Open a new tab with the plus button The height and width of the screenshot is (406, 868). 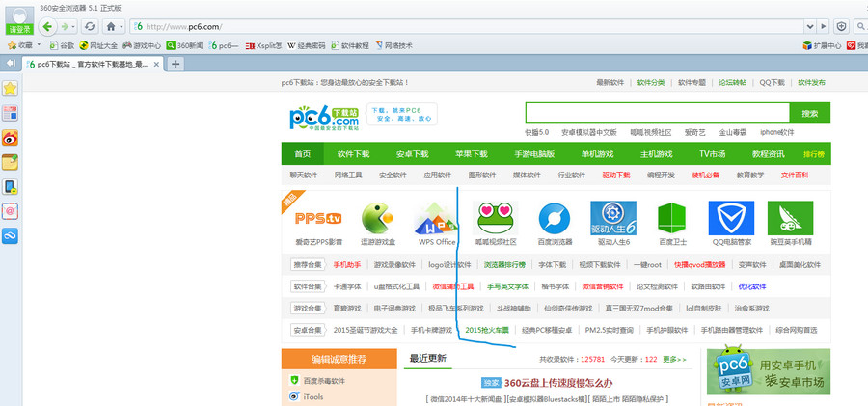176,64
